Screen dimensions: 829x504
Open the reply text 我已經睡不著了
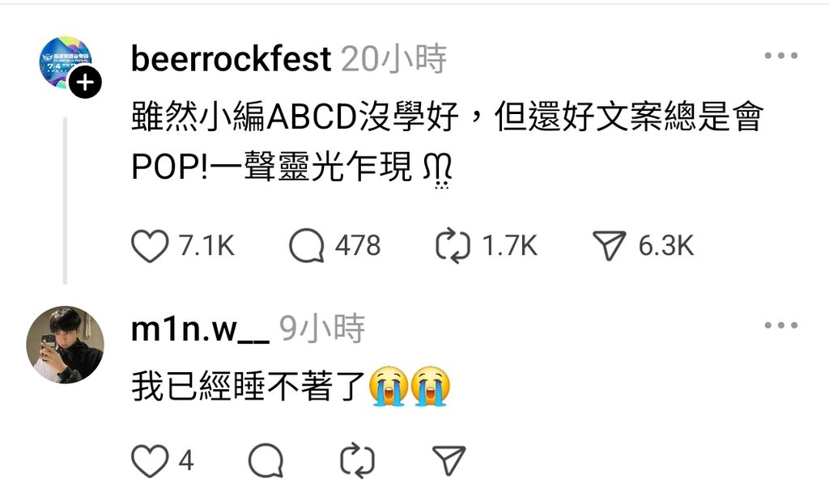[x=248, y=387]
